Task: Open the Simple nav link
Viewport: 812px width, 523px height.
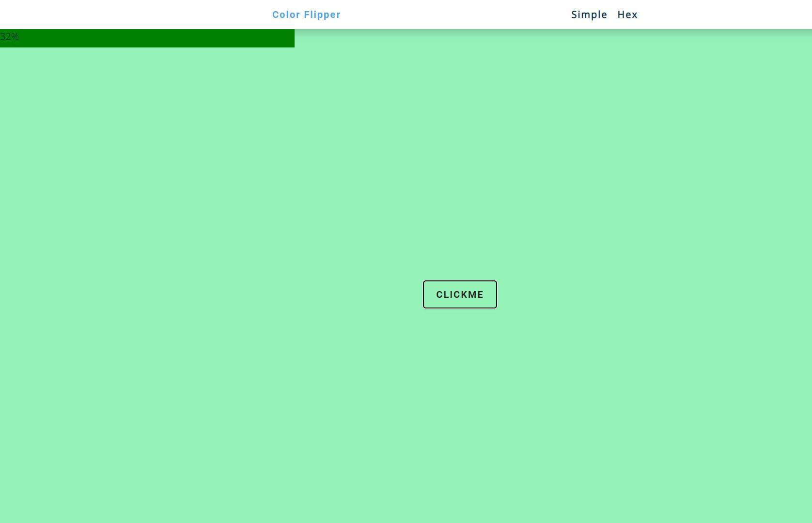Action: click(x=589, y=15)
